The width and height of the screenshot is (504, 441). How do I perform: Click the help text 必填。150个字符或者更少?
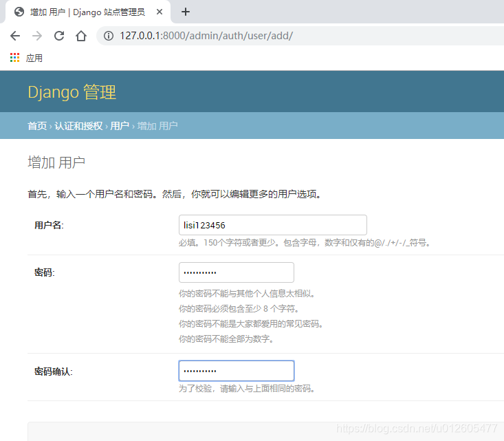point(229,243)
